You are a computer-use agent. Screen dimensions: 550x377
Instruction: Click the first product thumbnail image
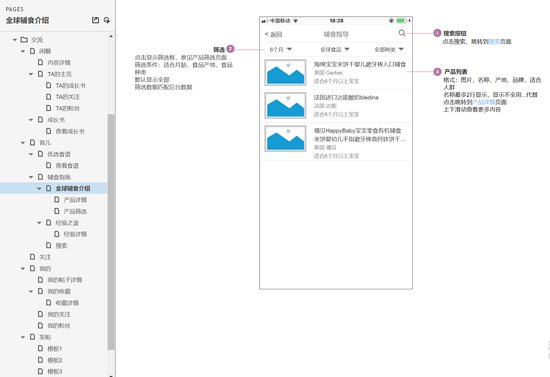pyautogui.click(x=285, y=73)
